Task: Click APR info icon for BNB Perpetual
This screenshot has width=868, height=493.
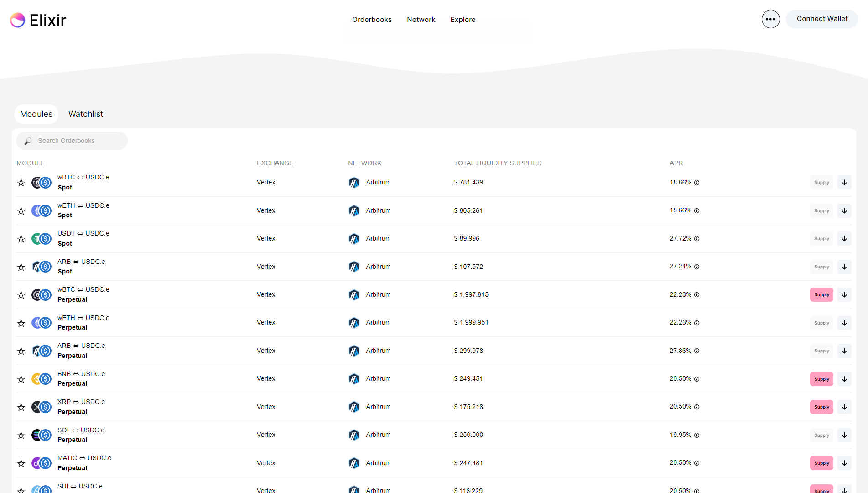Action: point(696,379)
